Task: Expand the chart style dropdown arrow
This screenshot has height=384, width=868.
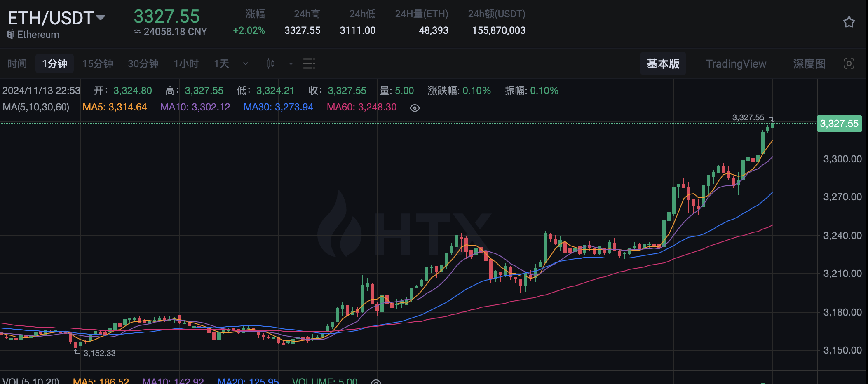Action: [291, 63]
